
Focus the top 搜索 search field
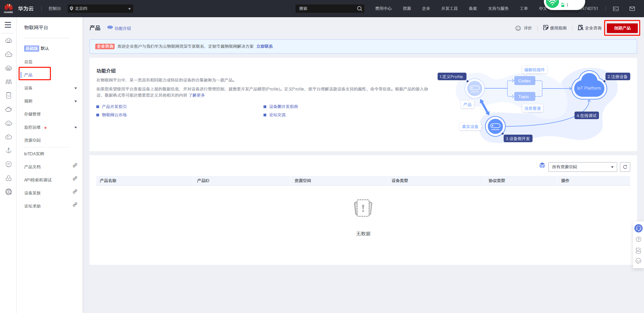point(325,9)
